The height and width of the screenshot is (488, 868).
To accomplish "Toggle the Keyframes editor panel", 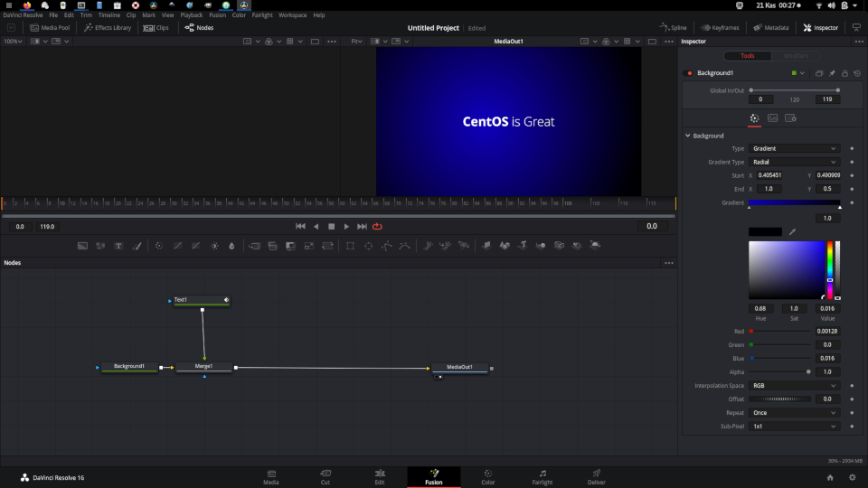I will coord(720,28).
